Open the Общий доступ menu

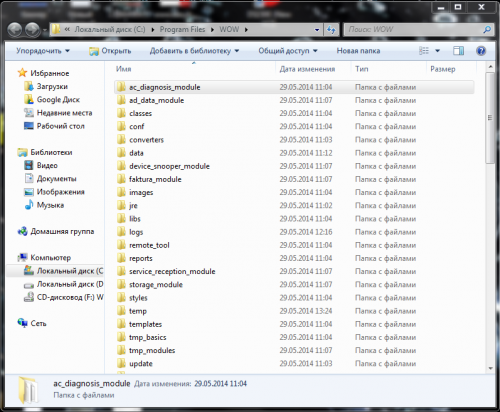pyautogui.click(x=288, y=51)
